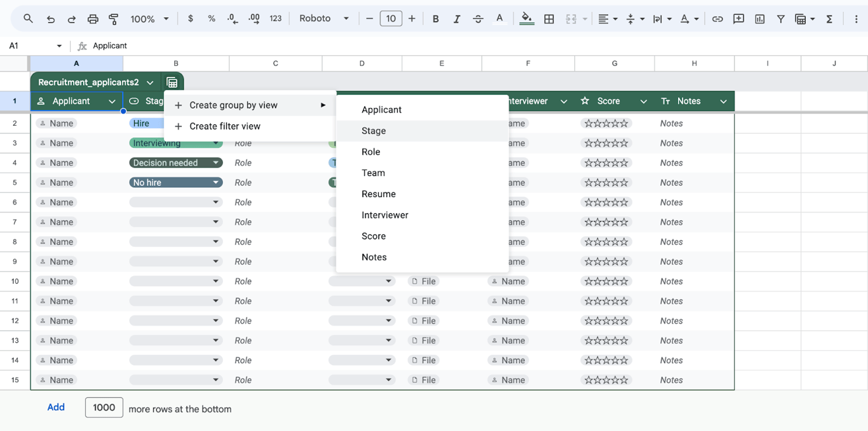Activate the paint format tool
The image size is (868, 431).
pyautogui.click(x=114, y=19)
